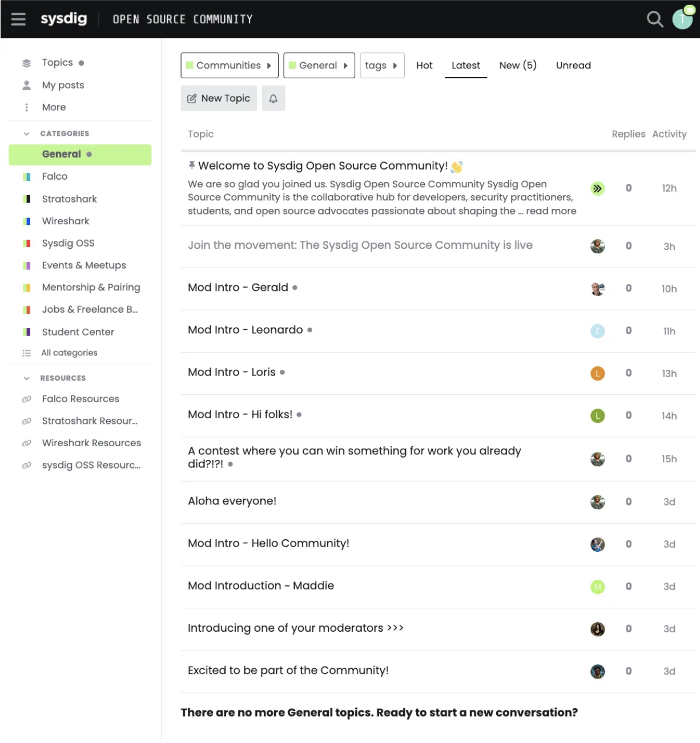
Task: Click the notification bell button
Action: pos(273,99)
